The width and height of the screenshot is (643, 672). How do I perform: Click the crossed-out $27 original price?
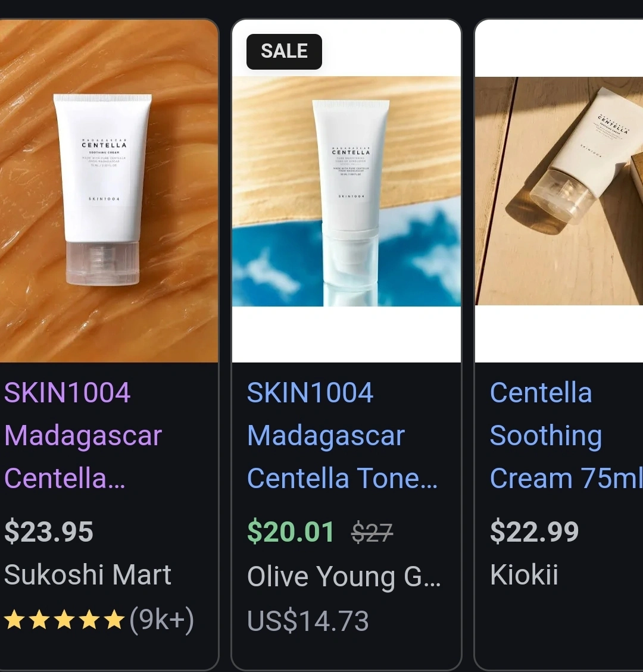(372, 533)
